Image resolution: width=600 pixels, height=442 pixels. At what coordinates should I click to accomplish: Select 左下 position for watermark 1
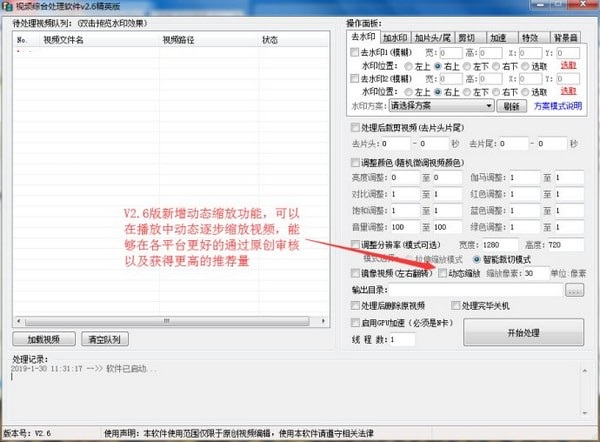click(467, 66)
